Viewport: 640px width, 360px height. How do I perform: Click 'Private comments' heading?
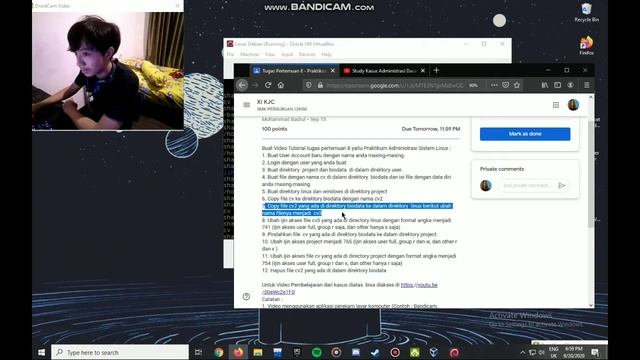(502, 169)
